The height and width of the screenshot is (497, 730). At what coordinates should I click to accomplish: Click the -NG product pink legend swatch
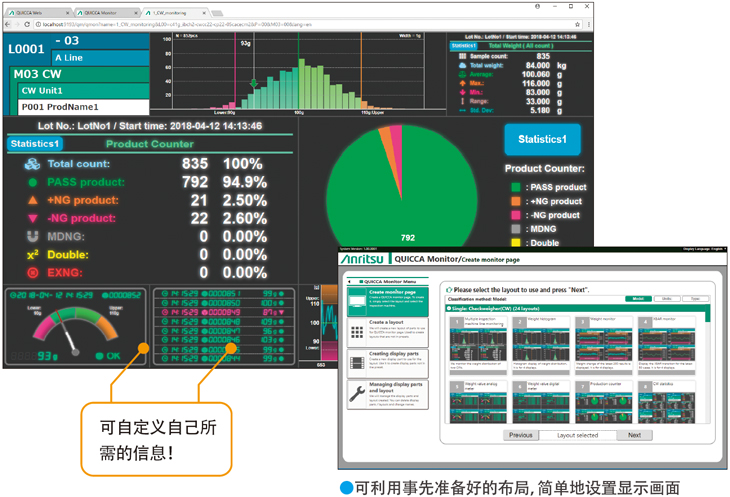pos(515,215)
